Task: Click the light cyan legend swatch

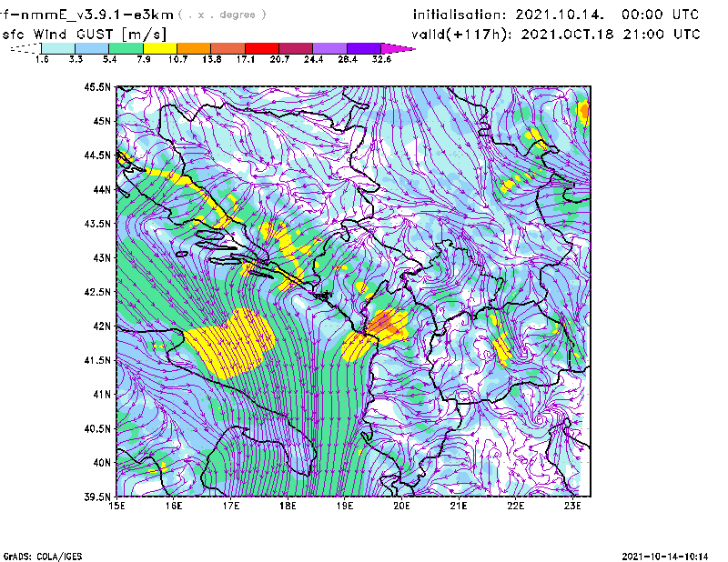Action: (x=58, y=48)
